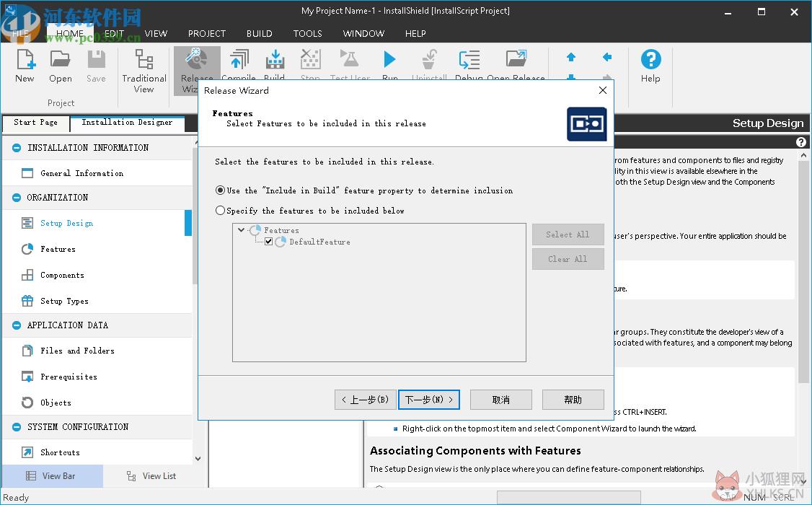Image resolution: width=812 pixels, height=505 pixels.
Task: Switch to the View List tab
Action: (x=151, y=476)
